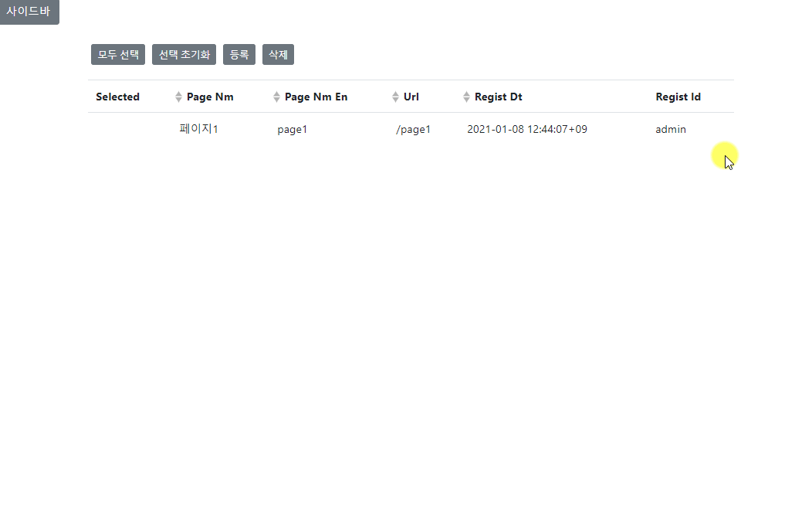Click the 삭제 delete button
This screenshot has height=506, width=812.
coord(278,55)
